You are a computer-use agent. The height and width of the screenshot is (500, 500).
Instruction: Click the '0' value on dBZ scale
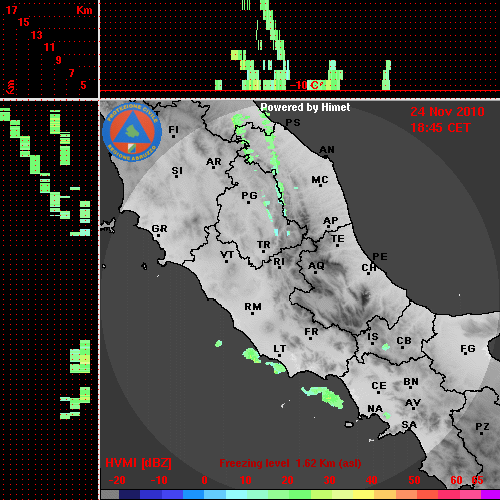(x=204, y=480)
